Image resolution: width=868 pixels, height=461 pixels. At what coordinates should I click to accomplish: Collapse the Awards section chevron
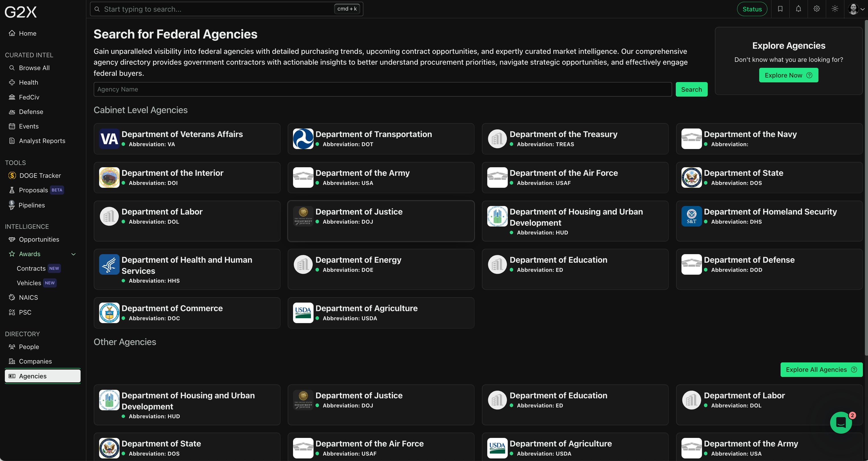click(73, 254)
